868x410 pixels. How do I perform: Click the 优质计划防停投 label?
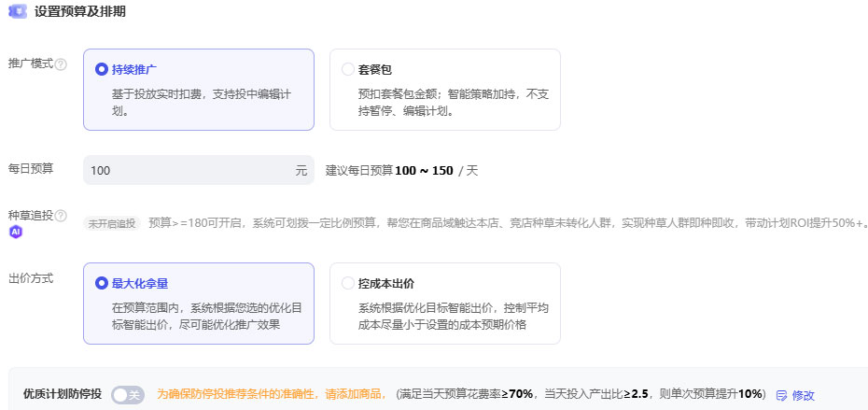pos(63,394)
